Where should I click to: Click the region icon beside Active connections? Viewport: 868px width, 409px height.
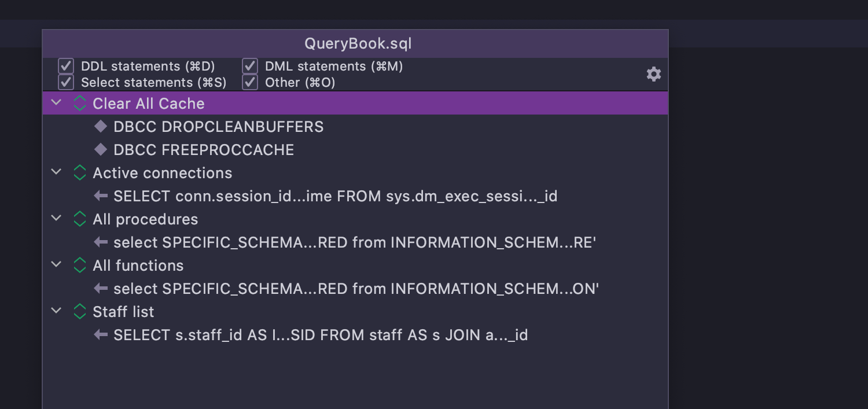tap(80, 173)
